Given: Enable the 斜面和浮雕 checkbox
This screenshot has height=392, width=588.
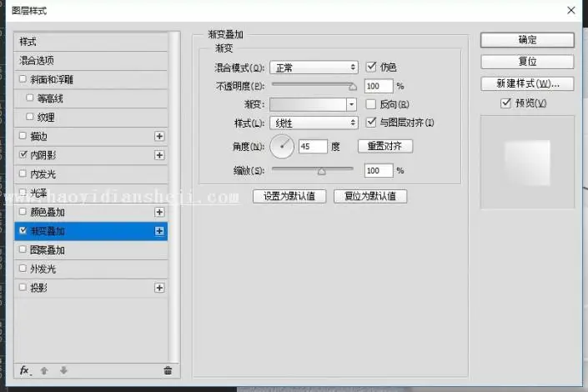Looking at the screenshot, I should click(x=23, y=78).
